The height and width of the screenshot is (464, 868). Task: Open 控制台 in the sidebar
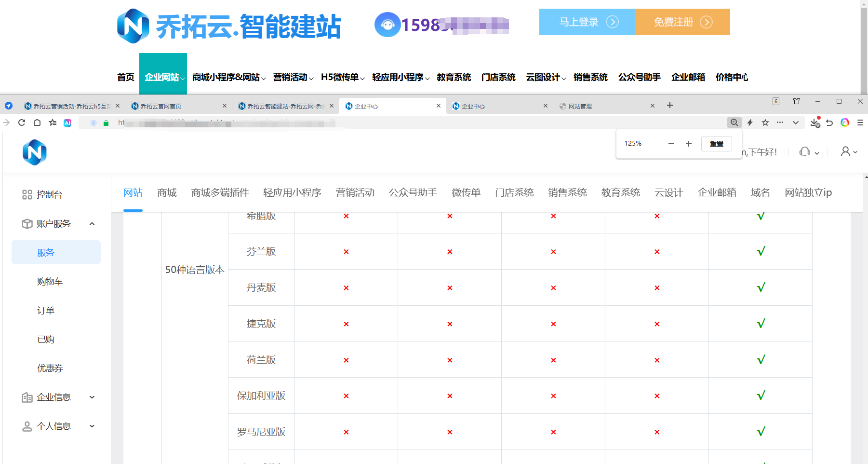pyautogui.click(x=49, y=195)
